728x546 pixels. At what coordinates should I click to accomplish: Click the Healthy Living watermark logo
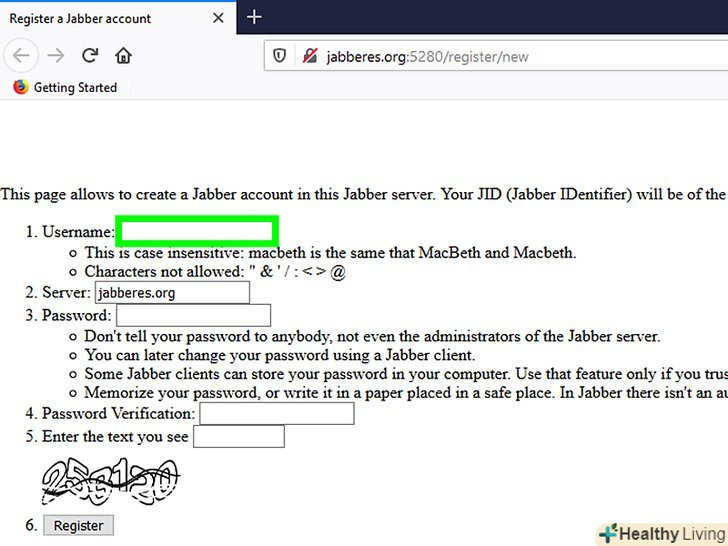coord(663,534)
